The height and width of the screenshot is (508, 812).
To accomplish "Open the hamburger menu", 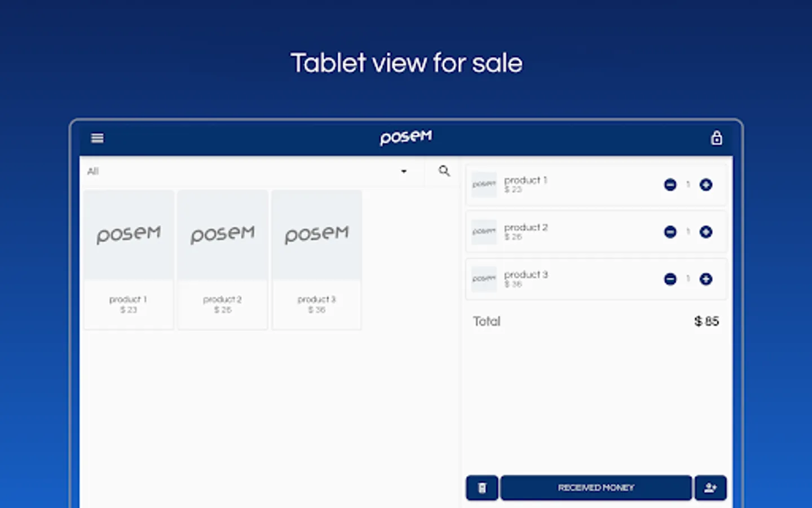I will (97, 138).
